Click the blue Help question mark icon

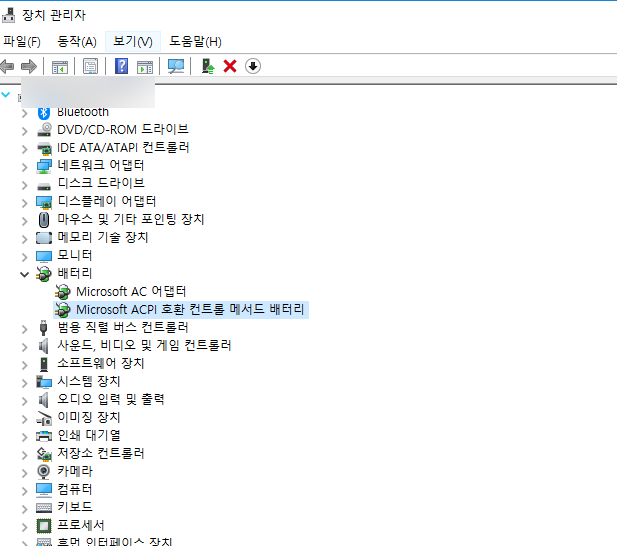121,66
